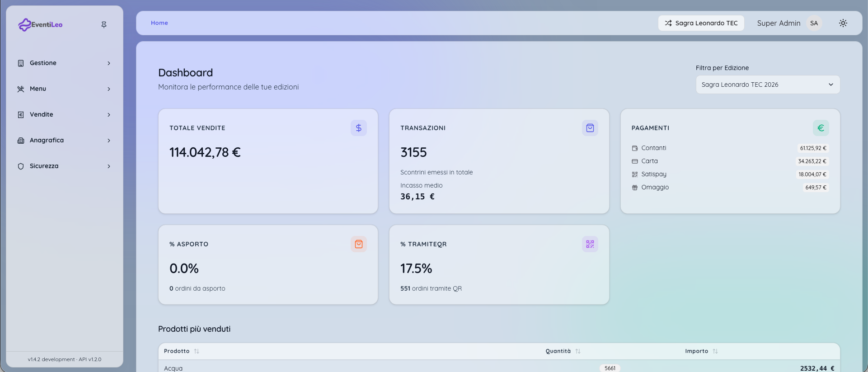The height and width of the screenshot is (372, 868).
Task: Click the Prodotto sort arrows icon
Action: (x=197, y=351)
